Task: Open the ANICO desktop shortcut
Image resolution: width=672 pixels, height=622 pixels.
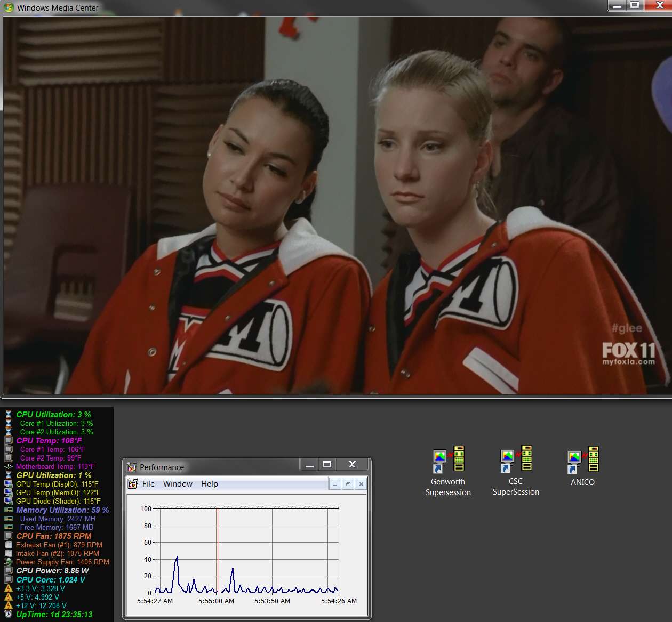Action: pyautogui.click(x=582, y=466)
